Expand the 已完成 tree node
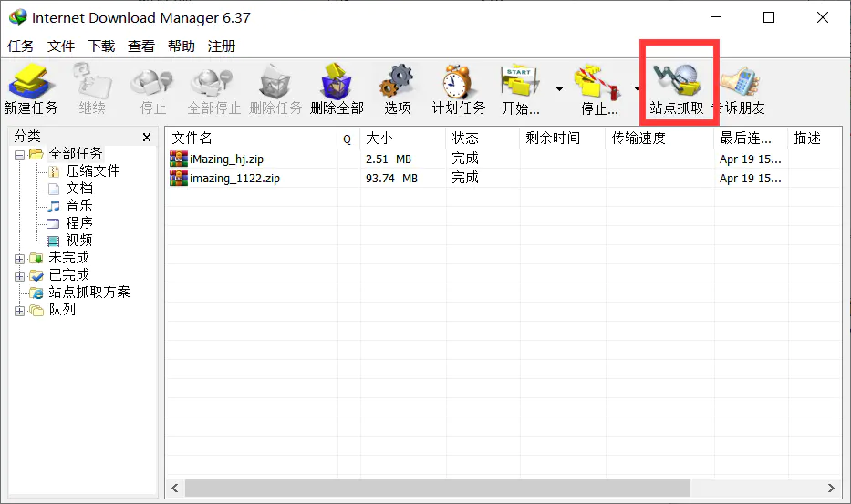 [19, 276]
